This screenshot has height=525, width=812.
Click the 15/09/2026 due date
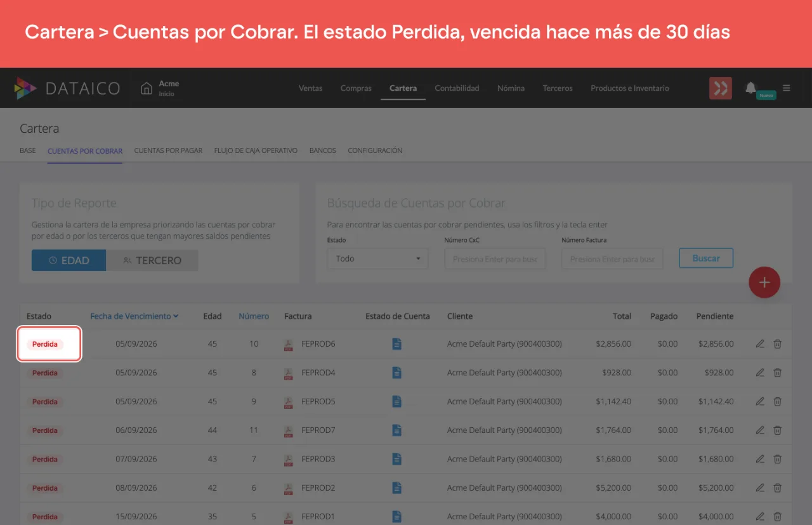[136, 517]
